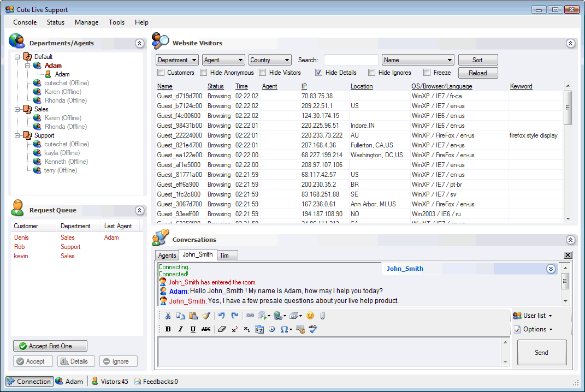Send the chat message
The height and width of the screenshot is (392, 585).
coord(542,353)
